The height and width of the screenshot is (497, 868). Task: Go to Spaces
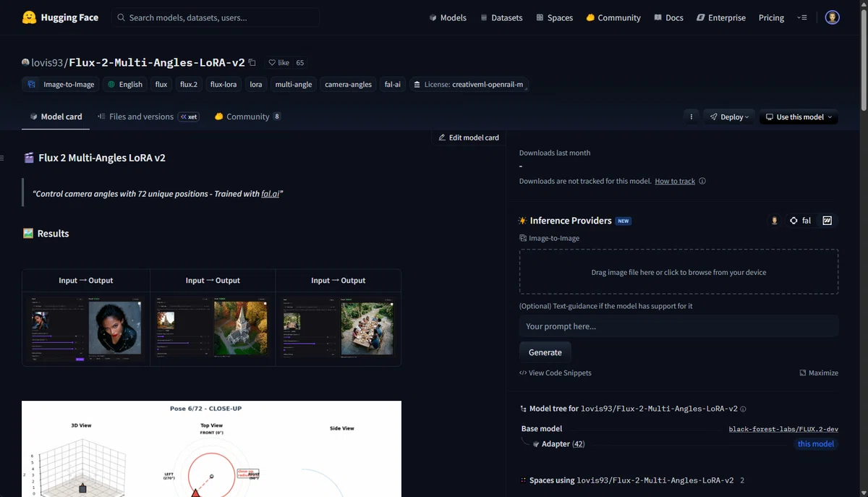click(554, 17)
